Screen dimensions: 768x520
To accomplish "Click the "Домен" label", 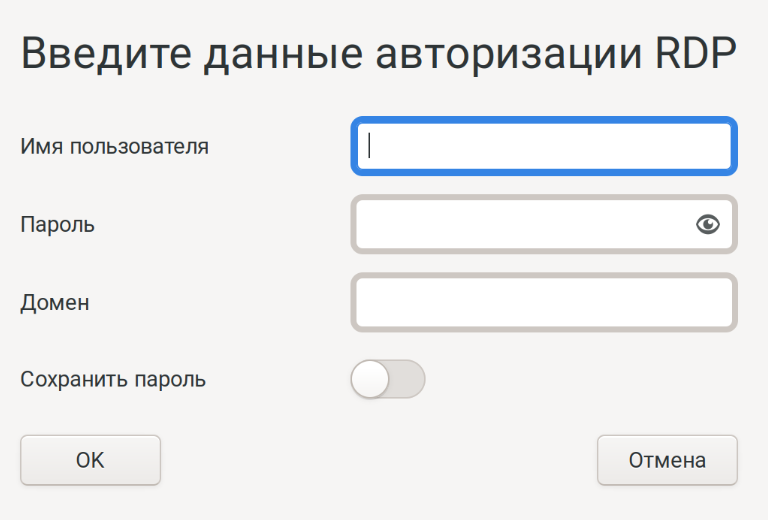I will coord(55,302).
